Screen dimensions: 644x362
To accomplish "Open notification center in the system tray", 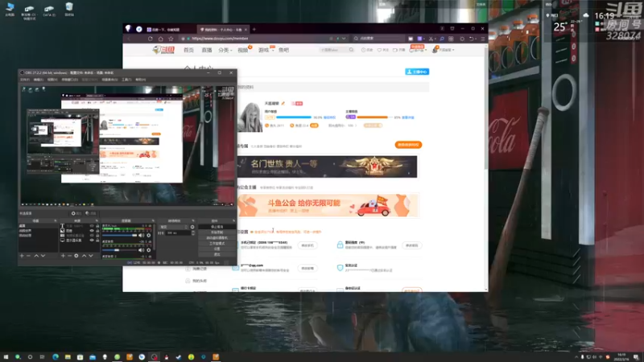I will click(636, 357).
